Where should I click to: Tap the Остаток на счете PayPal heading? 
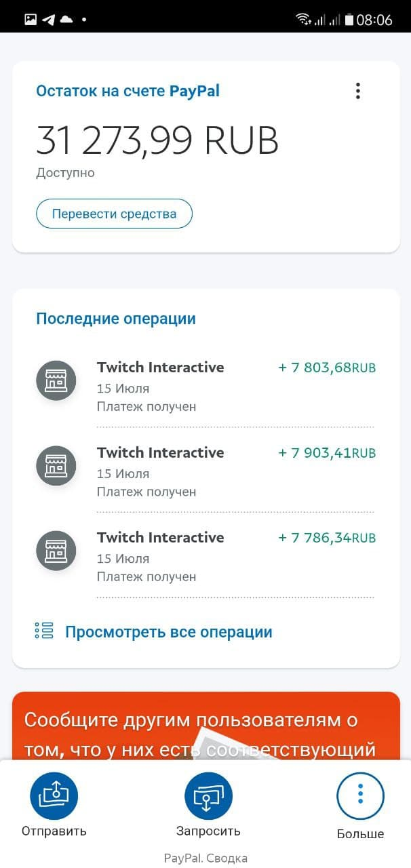128,91
